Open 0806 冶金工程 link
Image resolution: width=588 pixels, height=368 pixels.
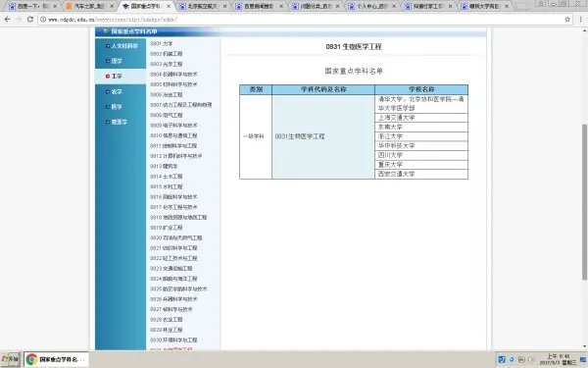[167, 94]
